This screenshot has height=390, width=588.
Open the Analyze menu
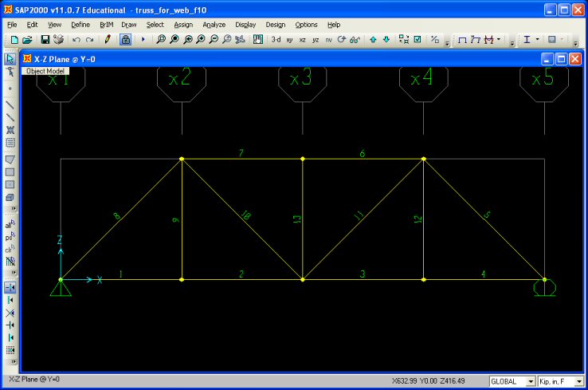click(x=214, y=25)
